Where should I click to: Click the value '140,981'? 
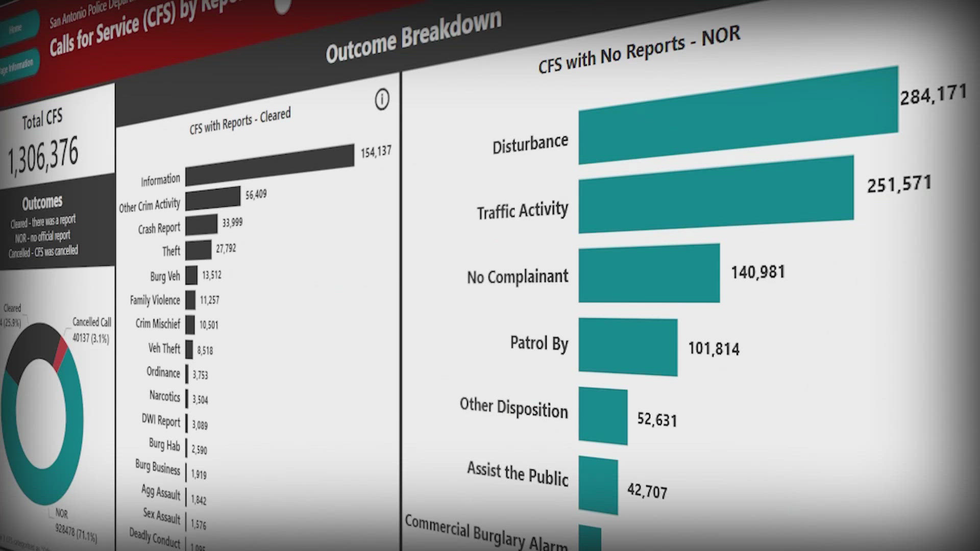(758, 272)
